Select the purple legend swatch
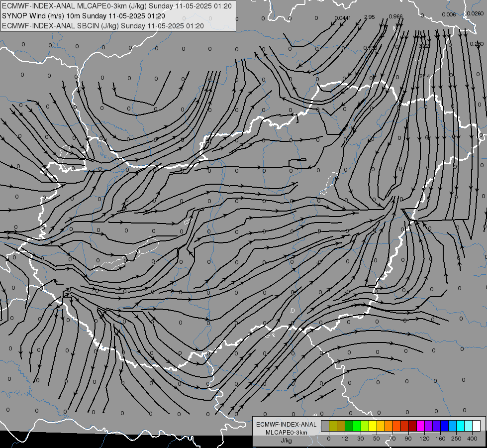 click(x=429, y=426)
